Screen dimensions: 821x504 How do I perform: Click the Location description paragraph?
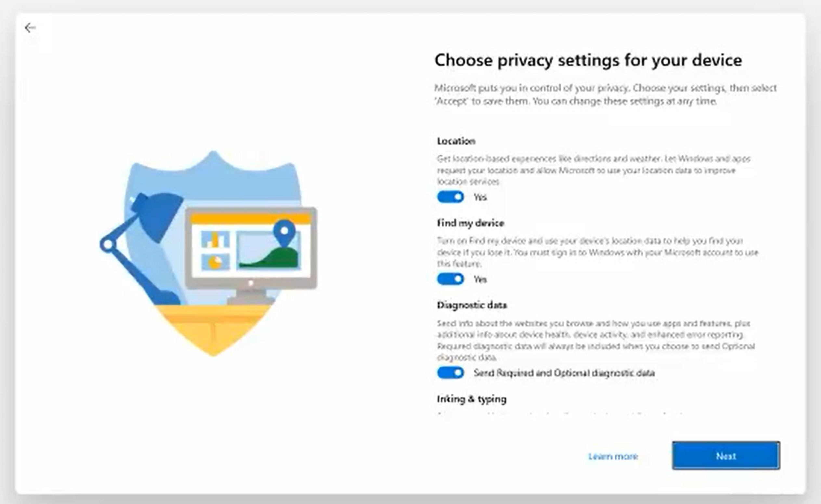[594, 170]
